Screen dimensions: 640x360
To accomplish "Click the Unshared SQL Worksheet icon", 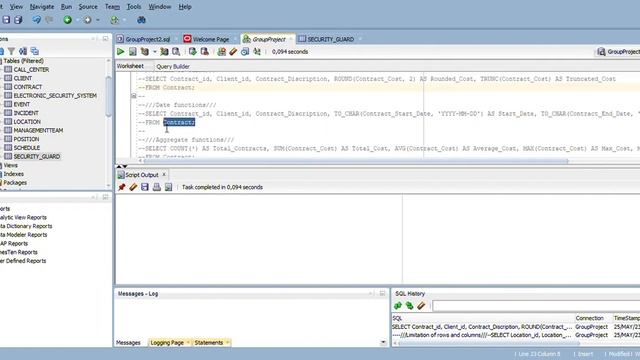I will [221, 51].
